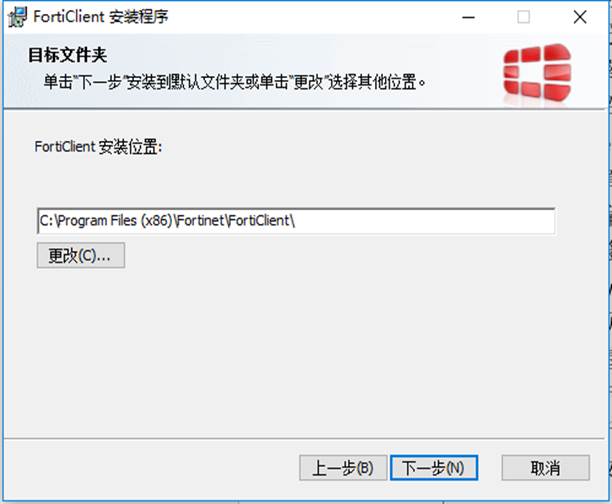Open the installer system menu icon
612x504 pixels.
pos(17,17)
